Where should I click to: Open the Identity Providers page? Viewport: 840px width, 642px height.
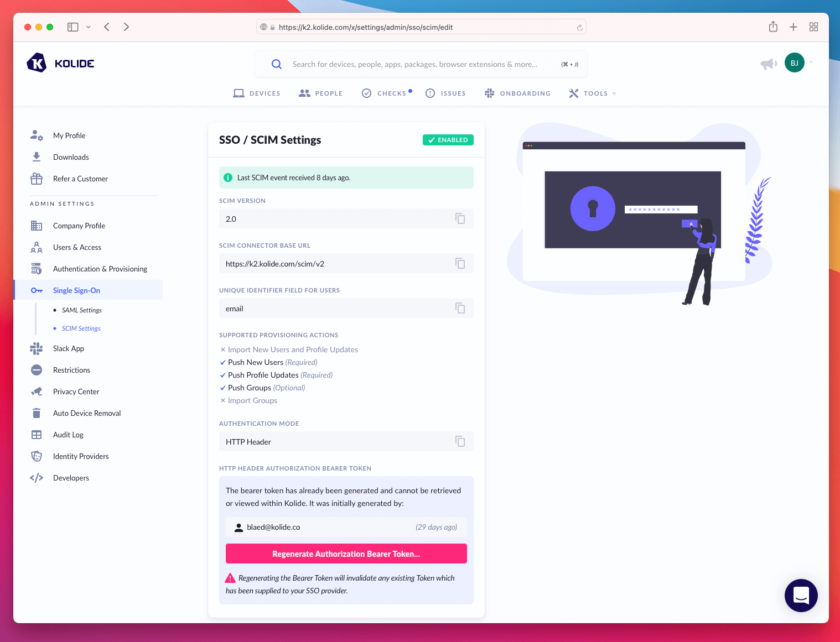click(80, 456)
